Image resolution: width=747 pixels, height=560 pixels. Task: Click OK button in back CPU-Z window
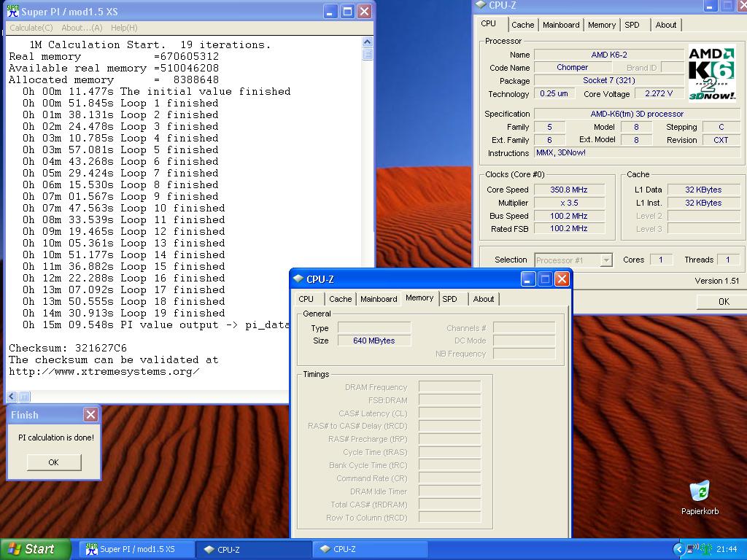click(723, 301)
